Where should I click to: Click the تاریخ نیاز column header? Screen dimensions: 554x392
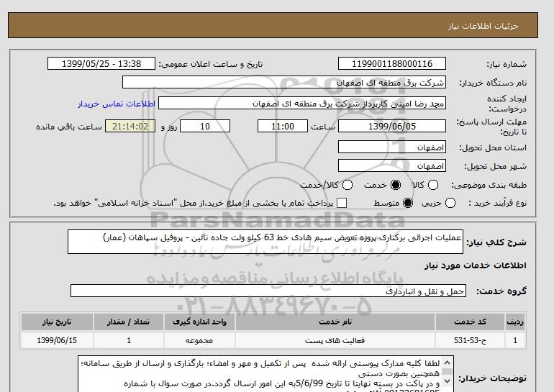57,322
